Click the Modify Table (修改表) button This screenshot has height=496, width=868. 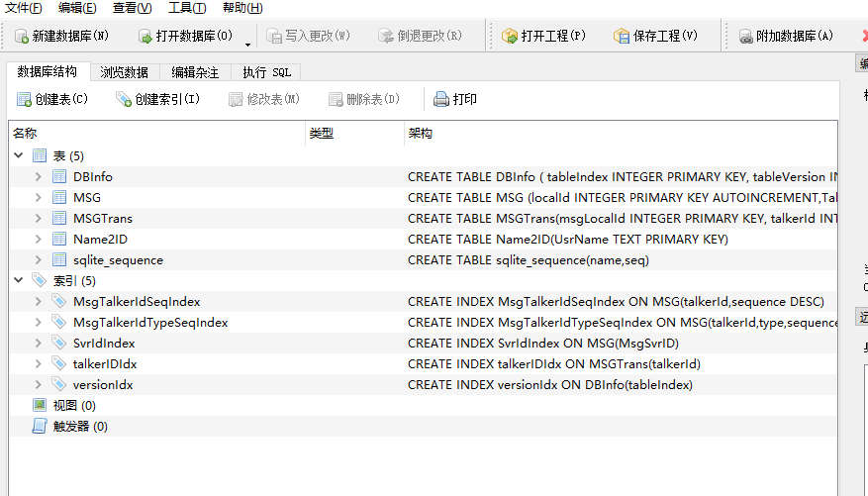click(264, 100)
